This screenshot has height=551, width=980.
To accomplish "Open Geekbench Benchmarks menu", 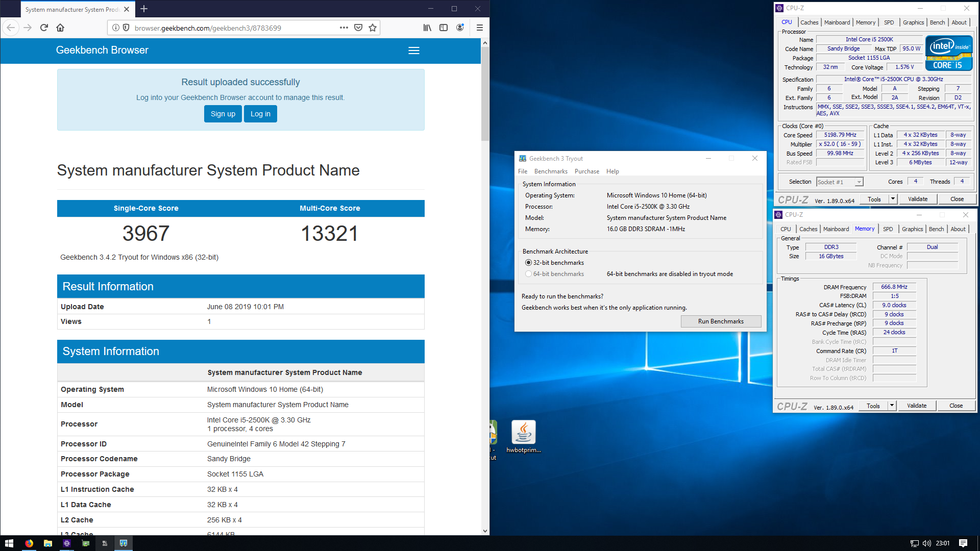I will tap(551, 171).
